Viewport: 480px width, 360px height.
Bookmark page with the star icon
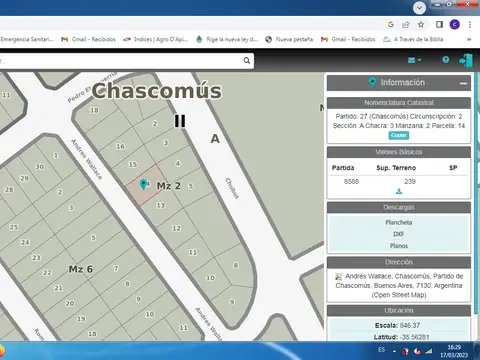tap(421, 24)
